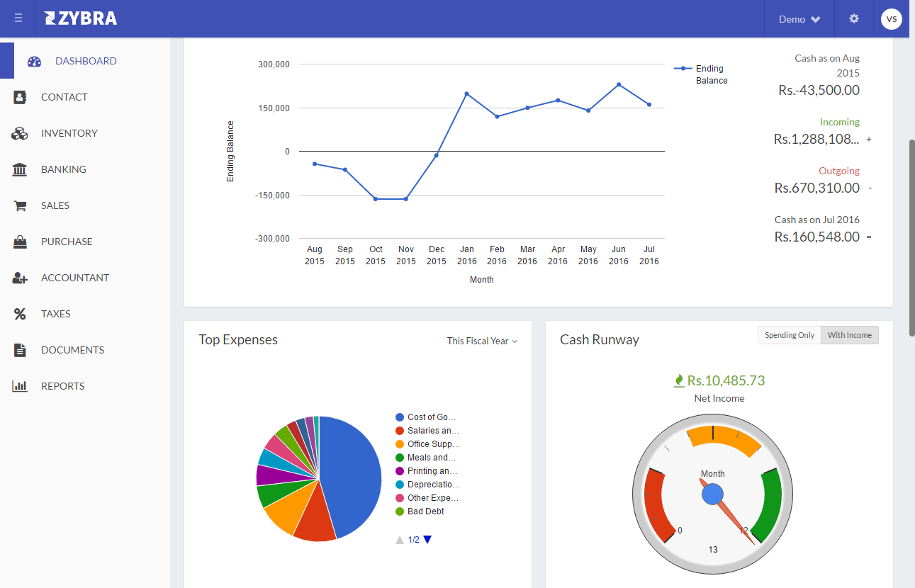Open the Documents menu item
The width and height of the screenshot is (915, 588).
click(85, 350)
